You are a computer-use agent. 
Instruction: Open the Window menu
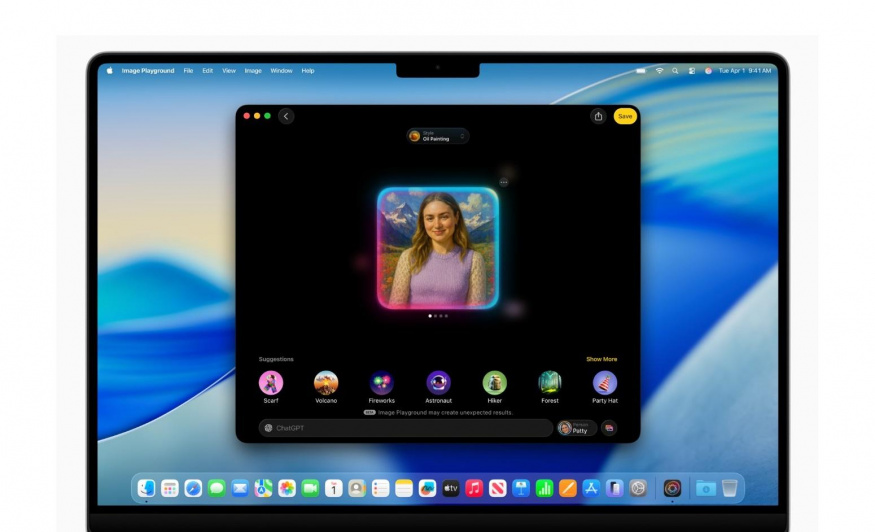(281, 71)
